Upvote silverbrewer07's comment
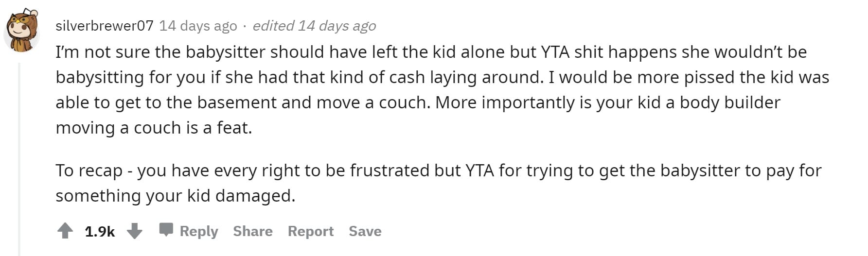The height and width of the screenshot is (256, 868). (65, 231)
